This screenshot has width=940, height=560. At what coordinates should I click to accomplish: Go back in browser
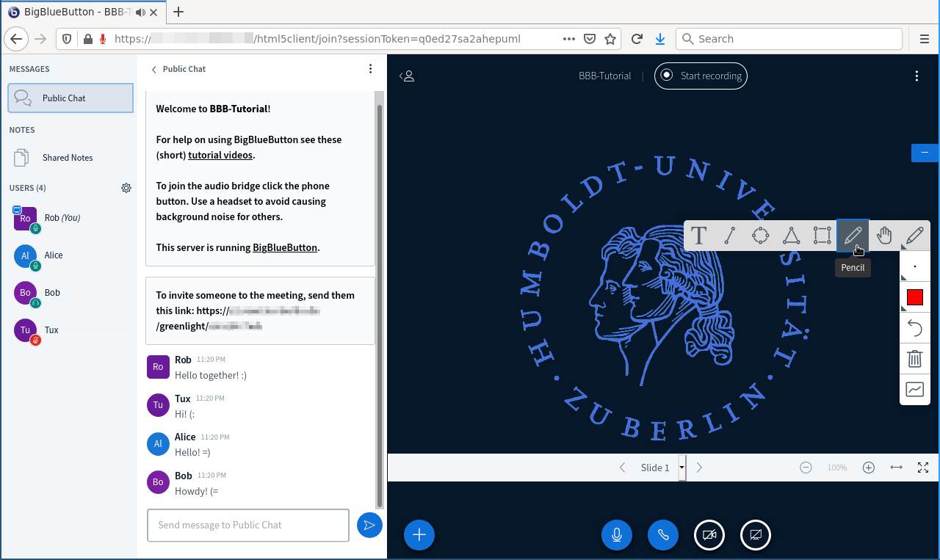coord(17,39)
